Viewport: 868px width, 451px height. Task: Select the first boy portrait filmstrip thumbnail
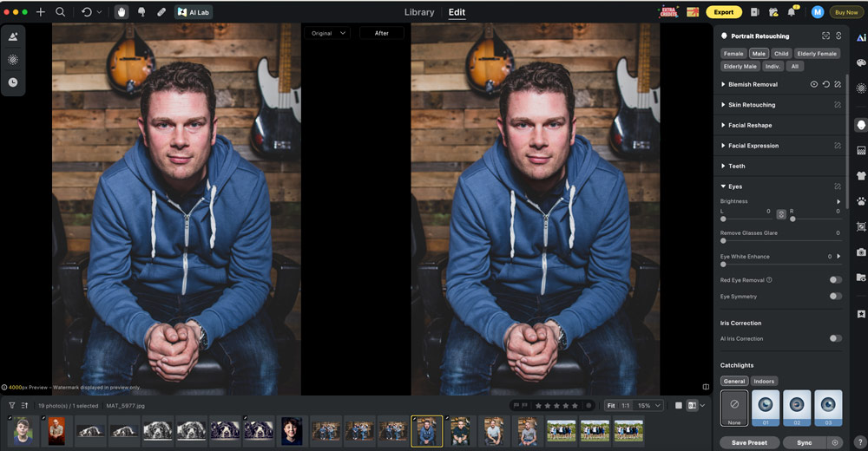pyautogui.click(x=23, y=432)
